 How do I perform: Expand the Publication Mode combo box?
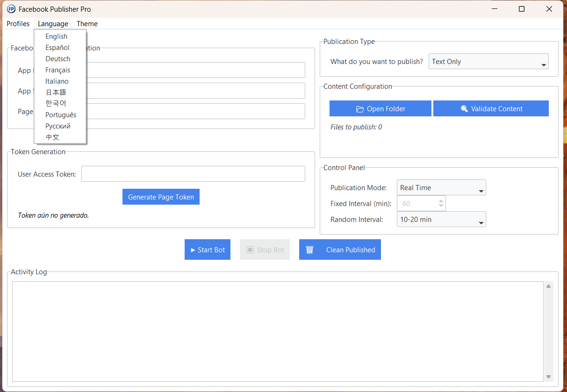point(441,188)
